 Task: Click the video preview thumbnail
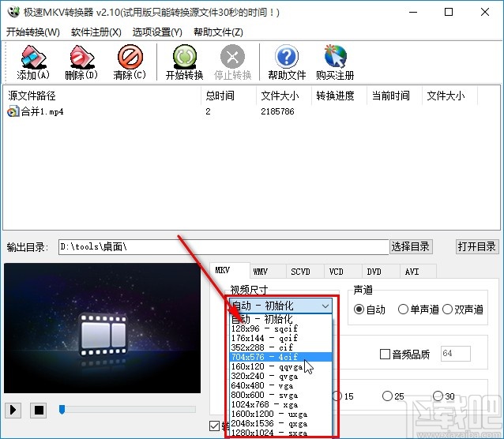[x=102, y=328]
